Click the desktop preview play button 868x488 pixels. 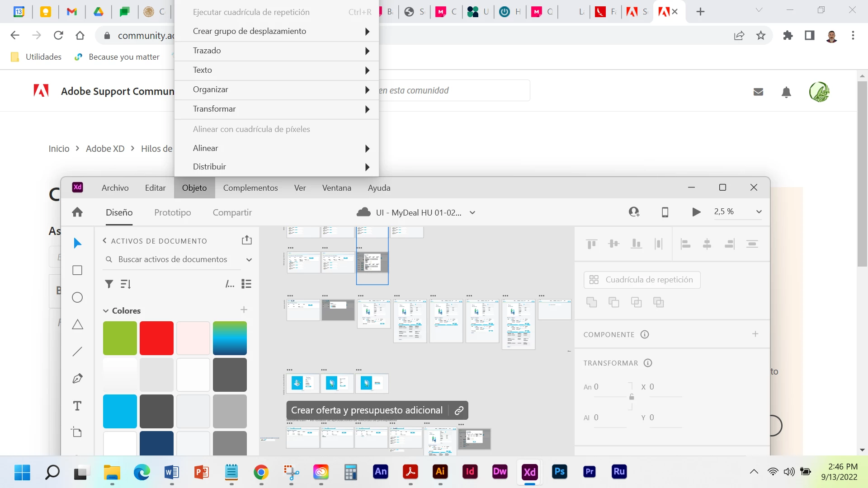pos(696,212)
